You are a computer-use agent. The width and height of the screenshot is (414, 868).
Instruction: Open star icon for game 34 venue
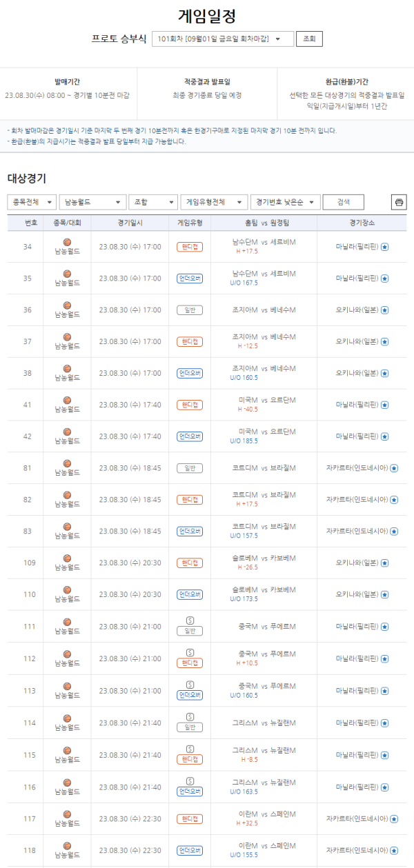click(x=385, y=247)
